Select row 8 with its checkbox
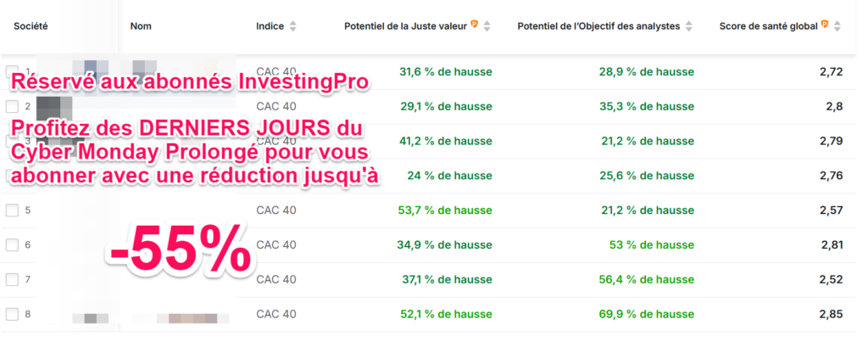Viewport: 868px width, 342px height. click(13, 314)
